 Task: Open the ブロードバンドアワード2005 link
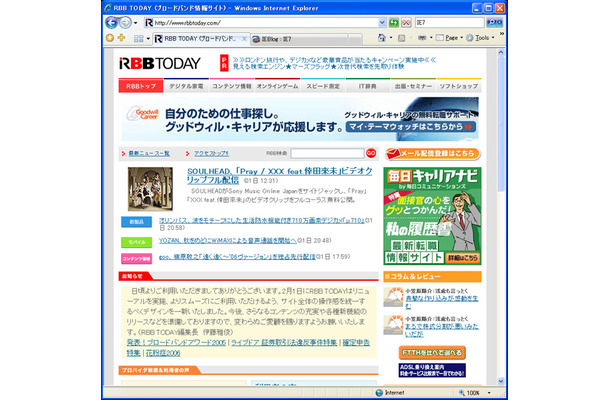pos(176,343)
